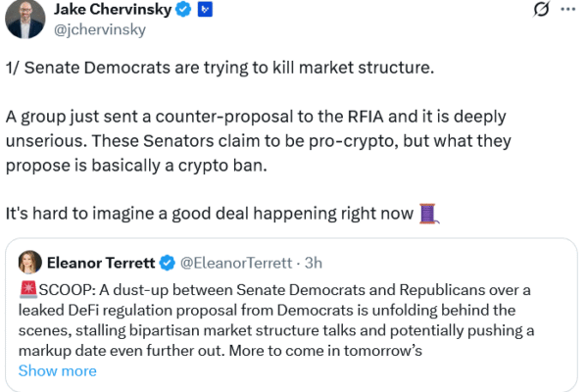Screen dimensions: 588x392
Task: Open Jake Chervinsky's profile picture
Action: pyautogui.click(x=24, y=18)
